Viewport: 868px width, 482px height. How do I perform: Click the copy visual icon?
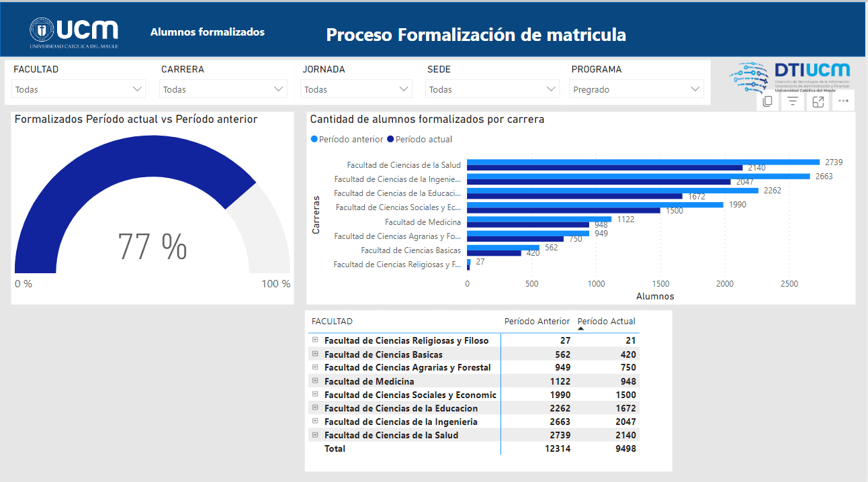[x=767, y=101]
